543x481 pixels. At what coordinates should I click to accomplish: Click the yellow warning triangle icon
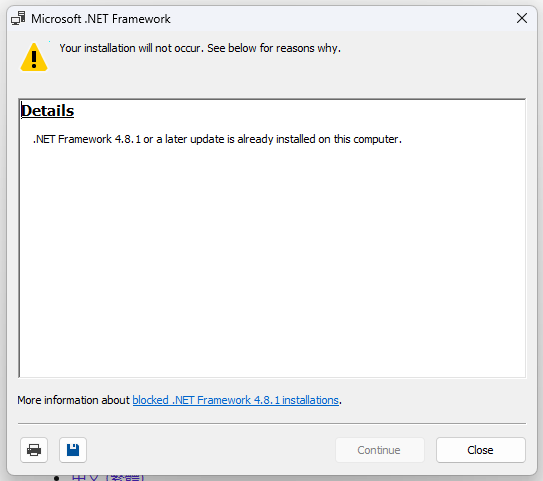pos(34,57)
